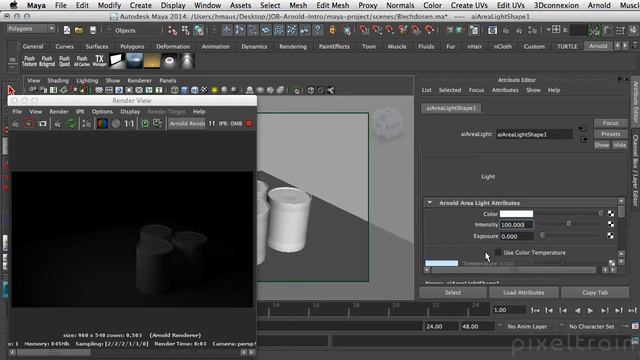This screenshot has height=360, width=640.
Task: Open the Mesh menu in the menu bar
Action: pyautogui.click(x=298, y=5)
